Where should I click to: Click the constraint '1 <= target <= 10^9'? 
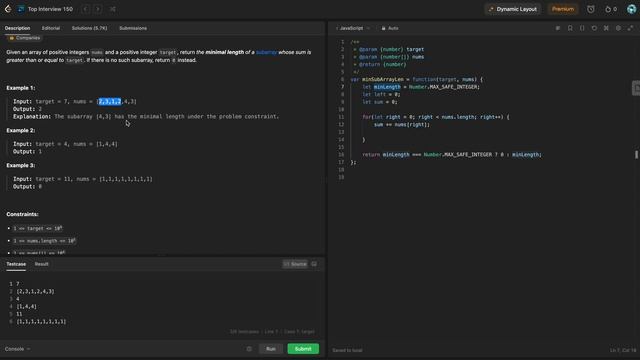point(38,229)
